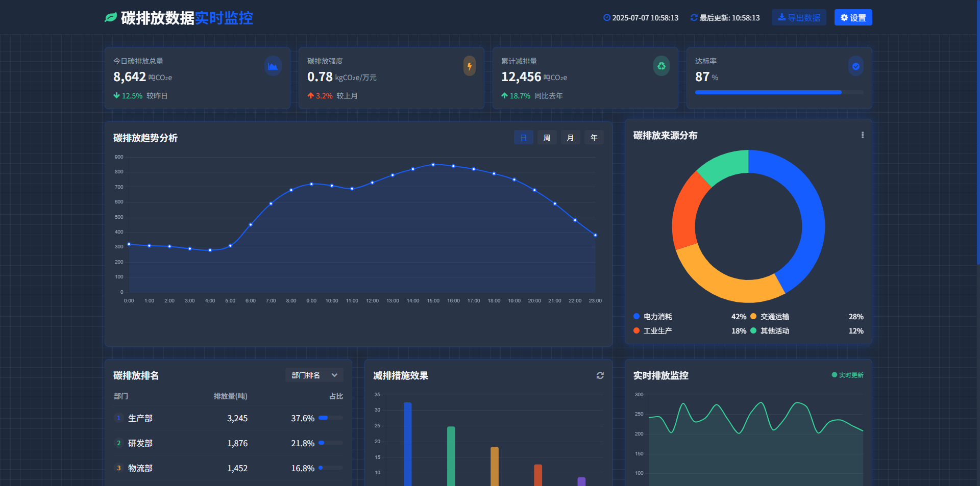Click the check badge icon on 达标率 card
The width and height of the screenshot is (980, 486).
[856, 66]
